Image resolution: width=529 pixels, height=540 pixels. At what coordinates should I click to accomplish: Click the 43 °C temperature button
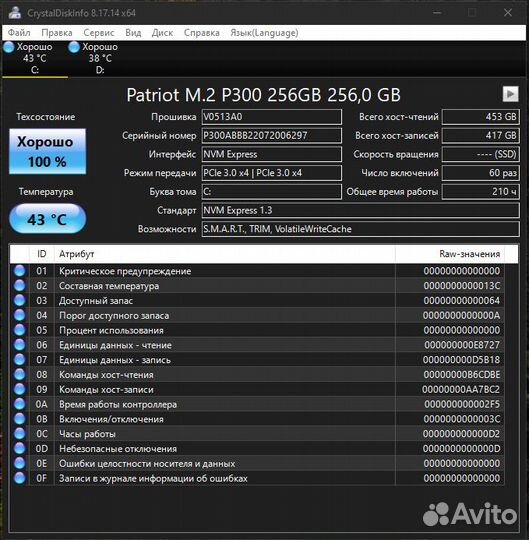click(x=48, y=219)
